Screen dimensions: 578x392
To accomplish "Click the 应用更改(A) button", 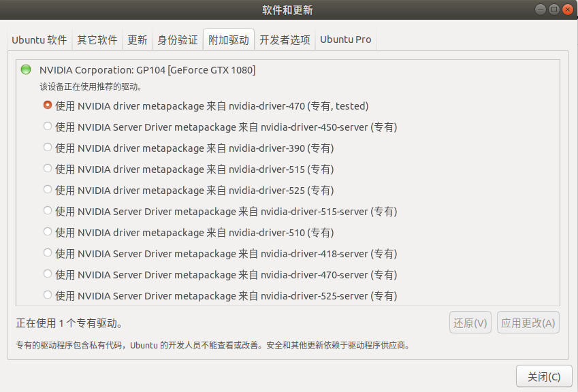I will click(528, 323).
